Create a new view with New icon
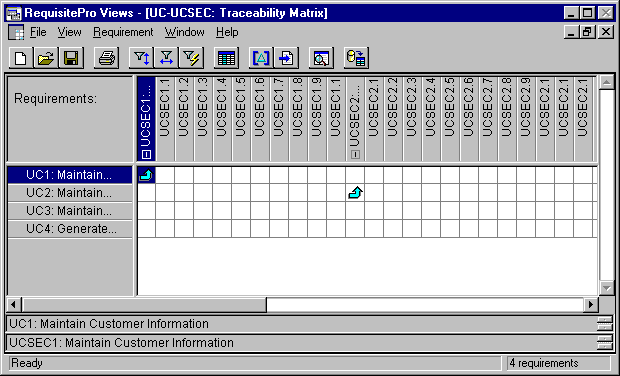This screenshot has width=620, height=376. [x=21, y=59]
